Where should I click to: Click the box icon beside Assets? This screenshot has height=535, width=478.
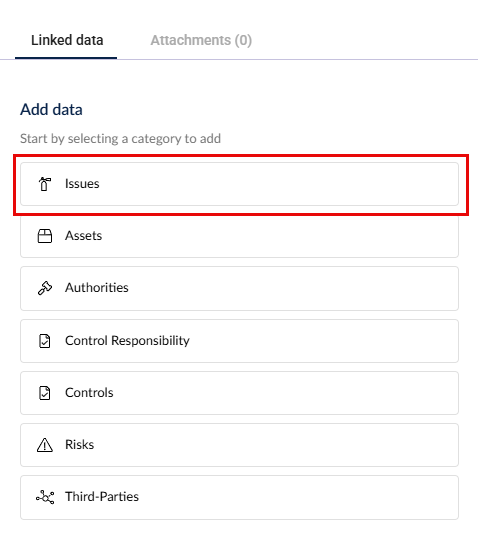(x=45, y=236)
